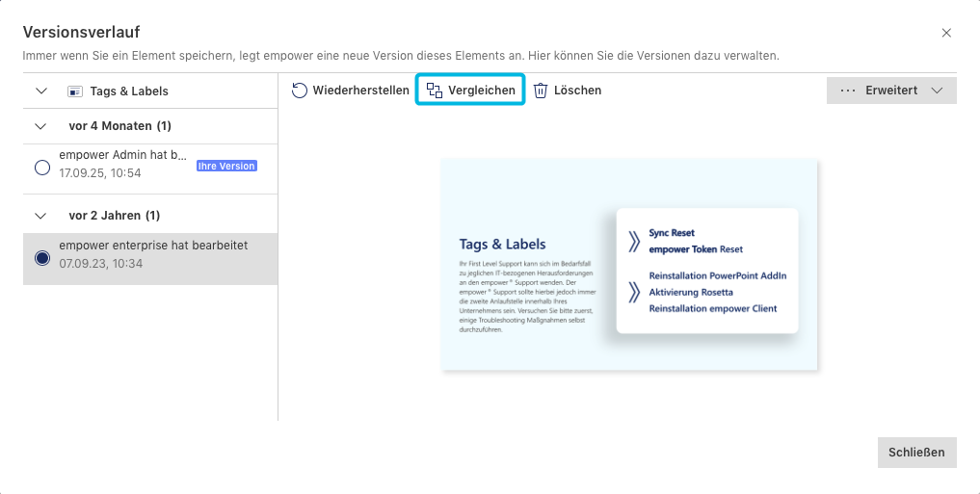Click the Vergleichen label
This screenshot has height=494, width=980.
point(481,91)
